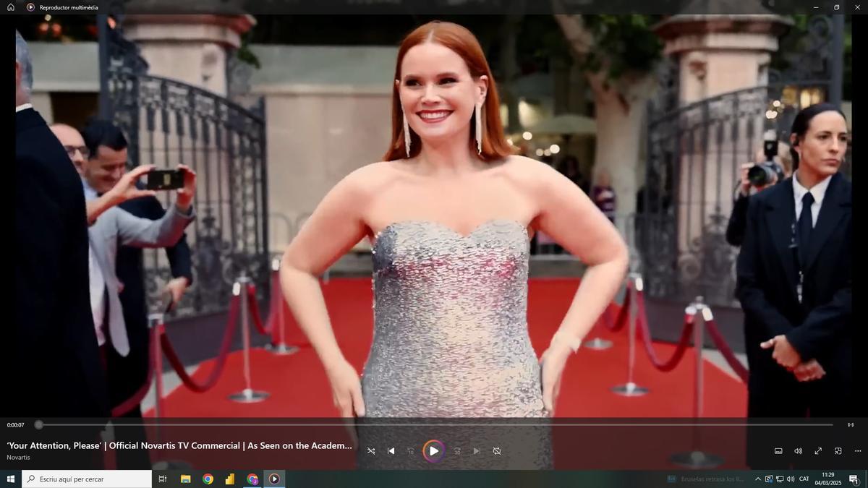Screen dimensions: 868x488
Task: Skip forward 30 seconds
Action: coord(456,450)
